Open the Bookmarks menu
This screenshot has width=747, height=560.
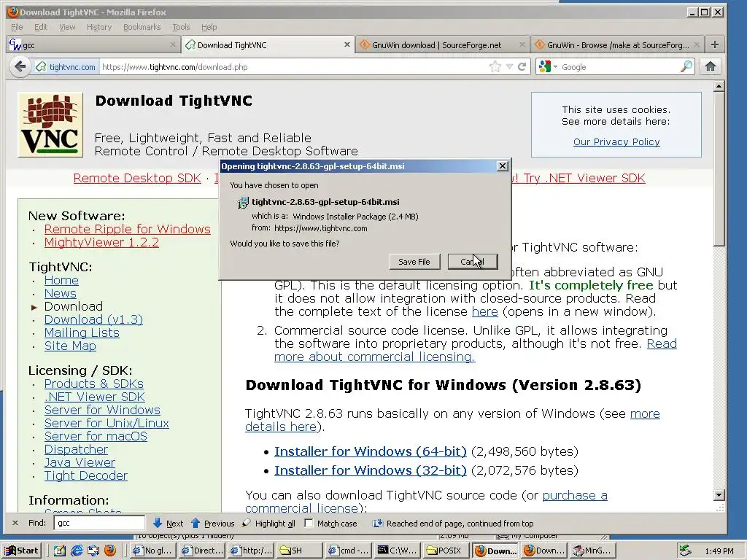coord(142,27)
